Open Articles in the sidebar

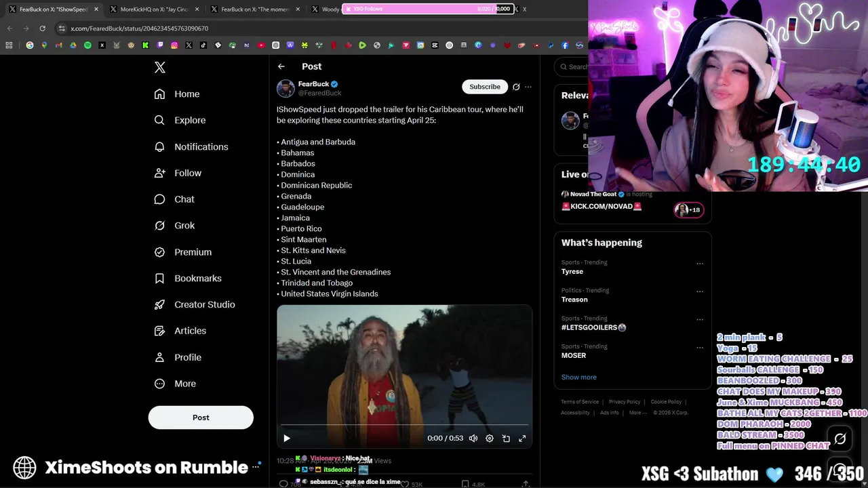click(x=180, y=331)
